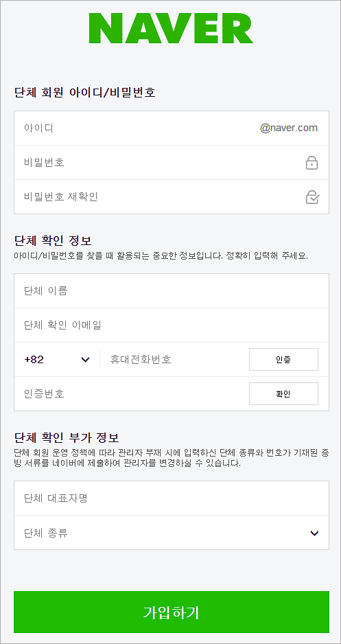Open the +82 country code dropdown
Image resolution: width=341 pixels, height=644 pixels.
click(x=57, y=359)
